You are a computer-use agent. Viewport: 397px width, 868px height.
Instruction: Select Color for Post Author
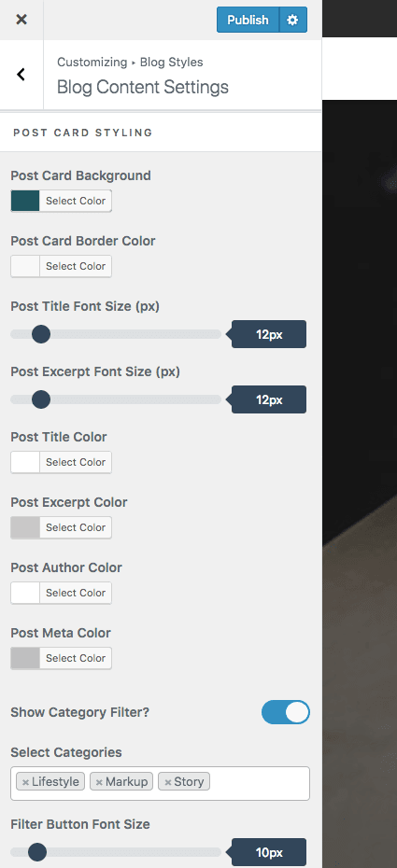click(76, 593)
